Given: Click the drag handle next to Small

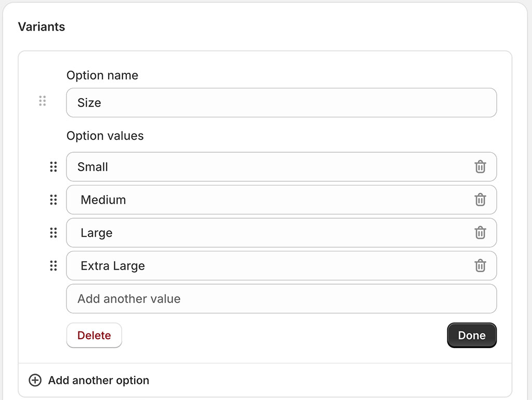Looking at the screenshot, I should 53,167.
